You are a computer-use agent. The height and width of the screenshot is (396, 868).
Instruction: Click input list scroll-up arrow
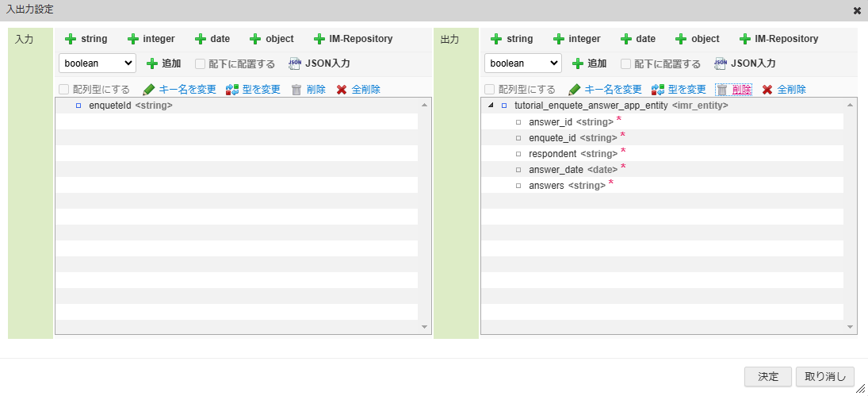425,105
